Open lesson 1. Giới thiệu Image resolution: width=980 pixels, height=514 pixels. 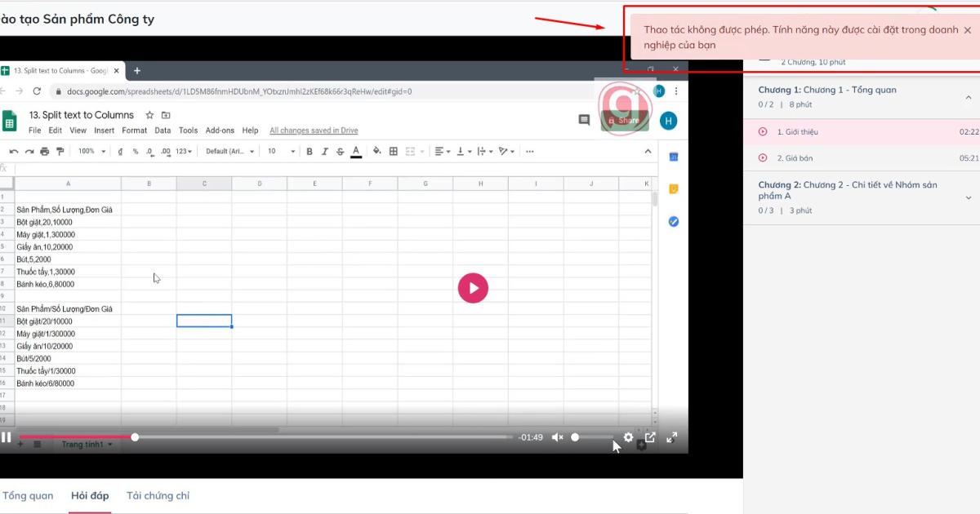(x=862, y=131)
